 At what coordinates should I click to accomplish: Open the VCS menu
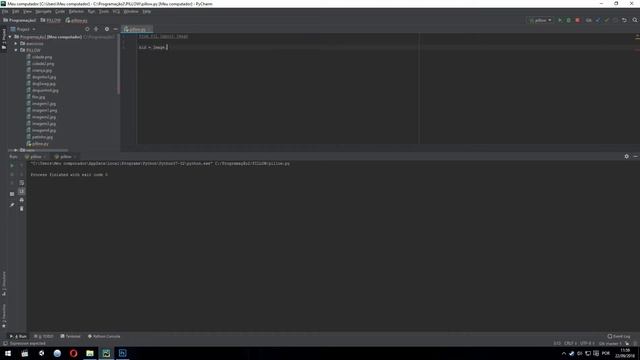click(116, 11)
